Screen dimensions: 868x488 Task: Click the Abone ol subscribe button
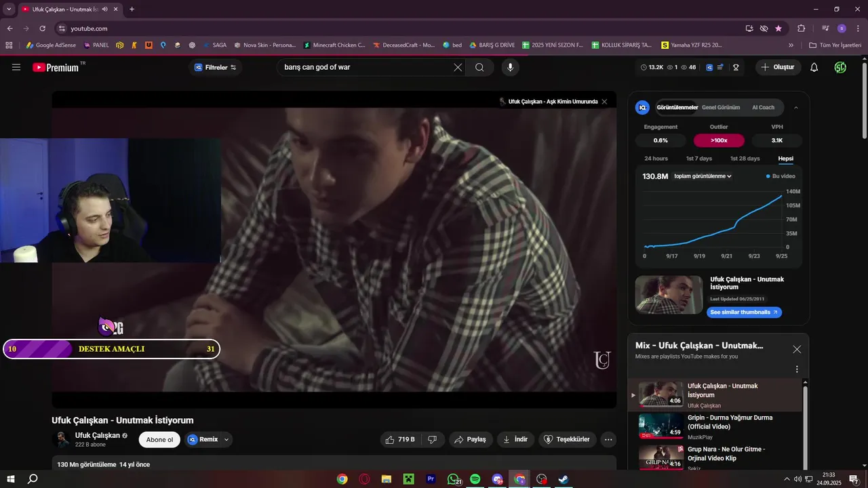click(x=159, y=439)
